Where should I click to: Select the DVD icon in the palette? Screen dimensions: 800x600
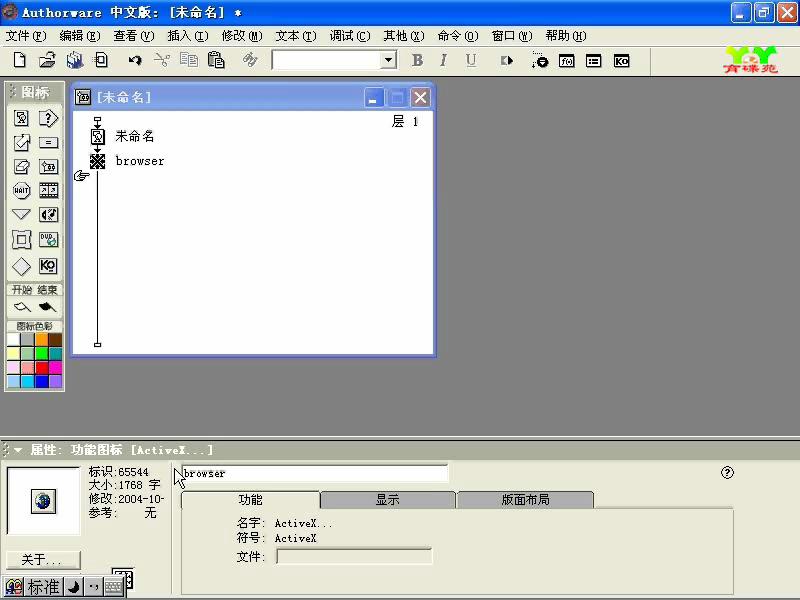click(48, 239)
